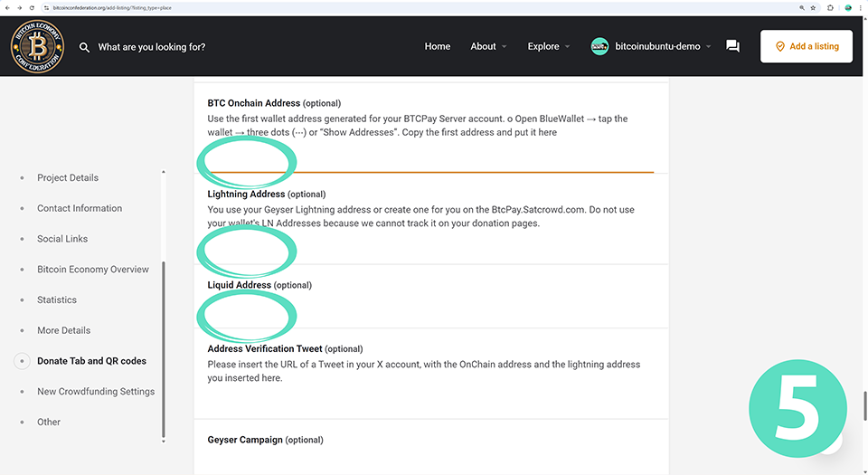Select Donate Tab and QR codes
This screenshot has height=475, width=868.
(91, 361)
